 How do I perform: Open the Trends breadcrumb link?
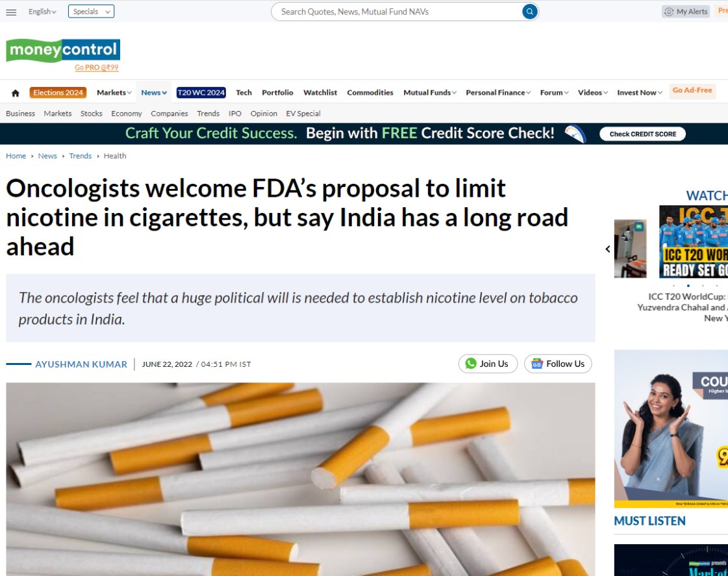point(81,156)
